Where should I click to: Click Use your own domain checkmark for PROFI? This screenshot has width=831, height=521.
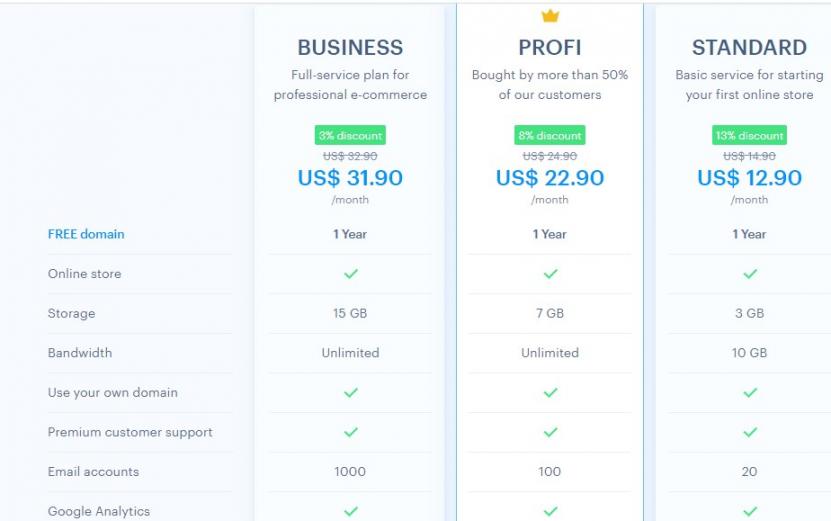click(550, 393)
